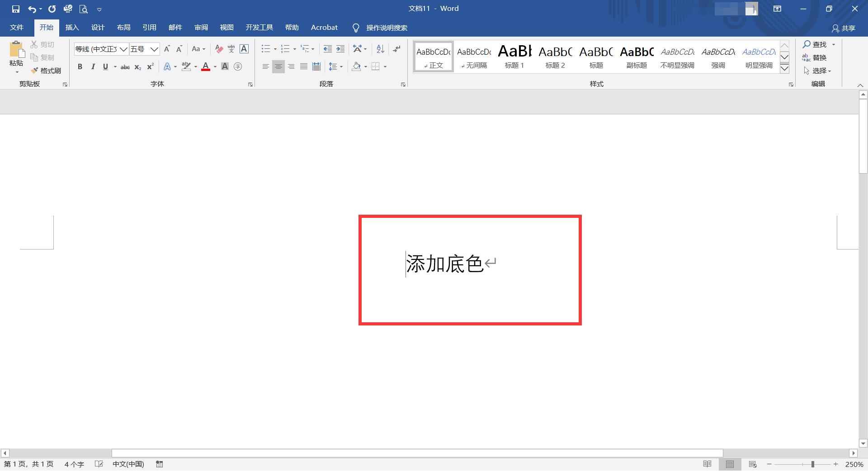The width and height of the screenshot is (868, 471).
Task: Expand the styles gallery (more arrow)
Action: [x=785, y=69]
